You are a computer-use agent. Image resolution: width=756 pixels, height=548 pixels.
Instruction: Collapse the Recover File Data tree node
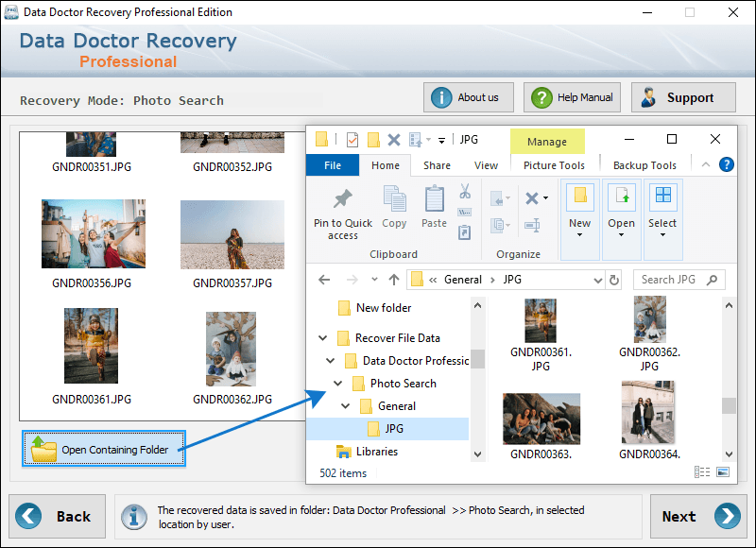322,338
